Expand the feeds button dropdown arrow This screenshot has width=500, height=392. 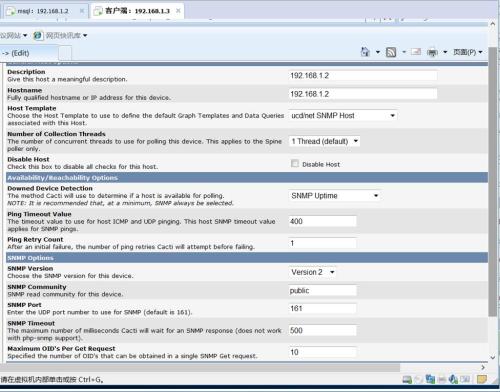404,52
